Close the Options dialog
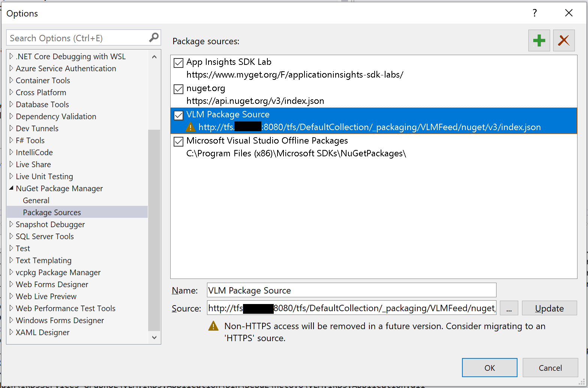 (x=568, y=13)
